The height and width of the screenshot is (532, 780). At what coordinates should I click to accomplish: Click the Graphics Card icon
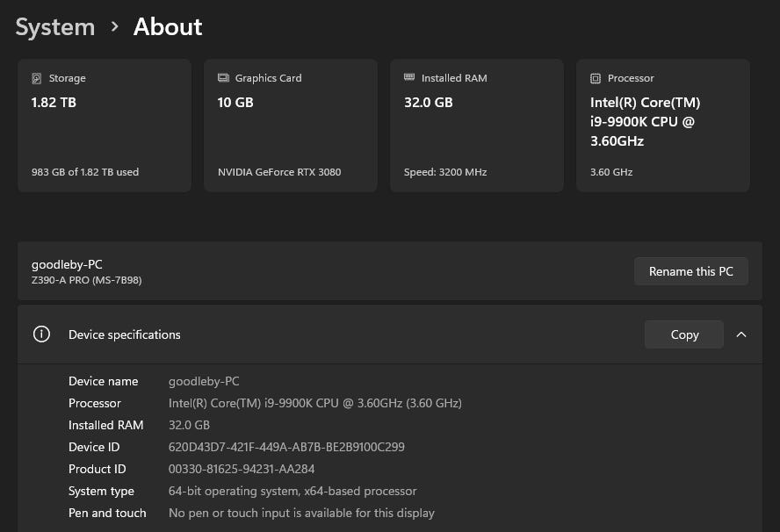(x=223, y=78)
